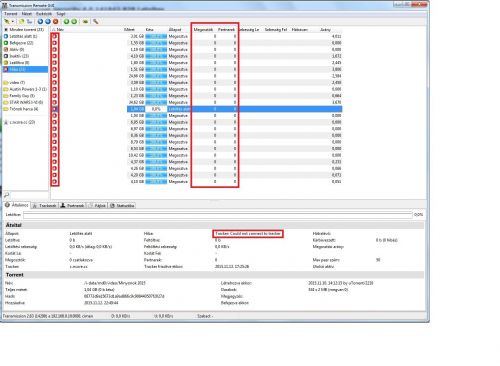Click the add torrent link toolbar icon

click(29, 22)
